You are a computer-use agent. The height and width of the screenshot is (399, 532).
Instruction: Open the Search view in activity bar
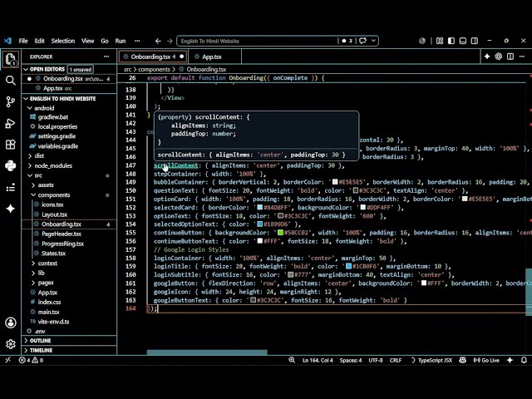pyautogui.click(x=11, y=81)
